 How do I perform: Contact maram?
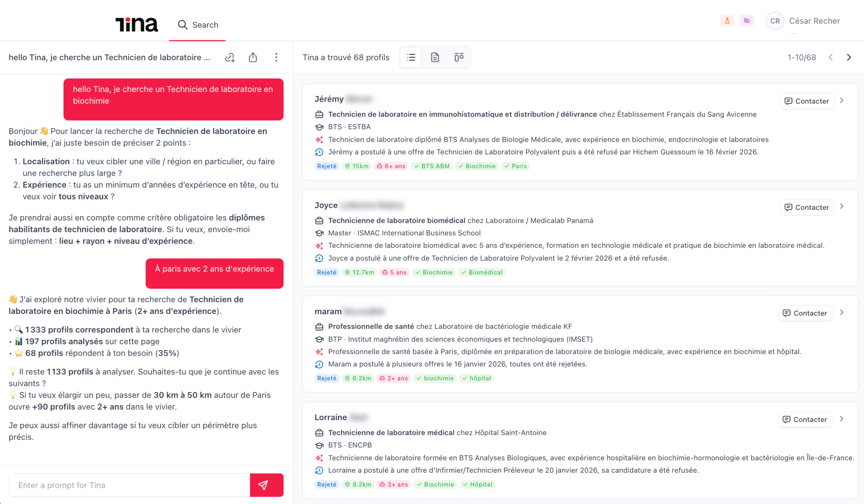click(x=805, y=313)
